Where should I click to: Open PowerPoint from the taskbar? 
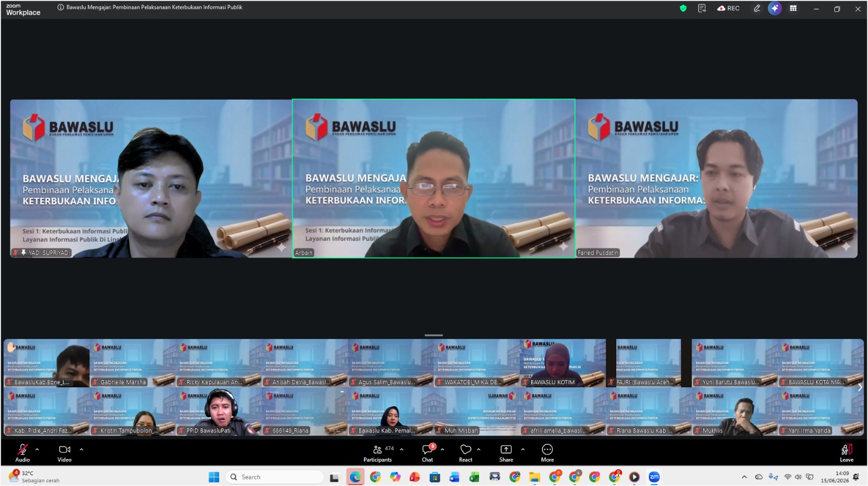(x=415, y=477)
